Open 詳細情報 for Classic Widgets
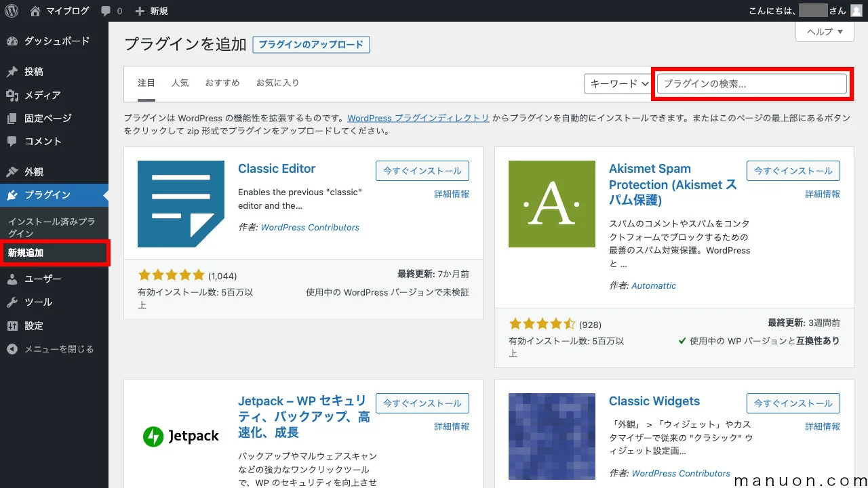The height and width of the screenshot is (488, 868). [x=823, y=426]
